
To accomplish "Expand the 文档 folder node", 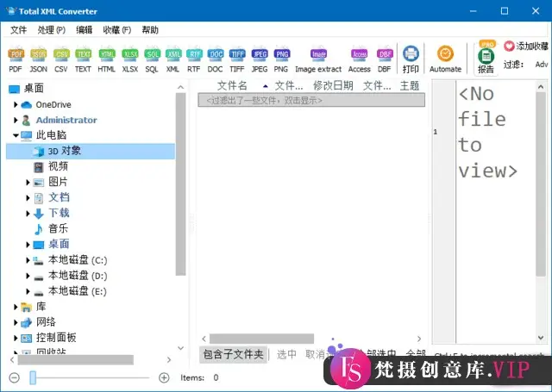I will click(x=28, y=197).
